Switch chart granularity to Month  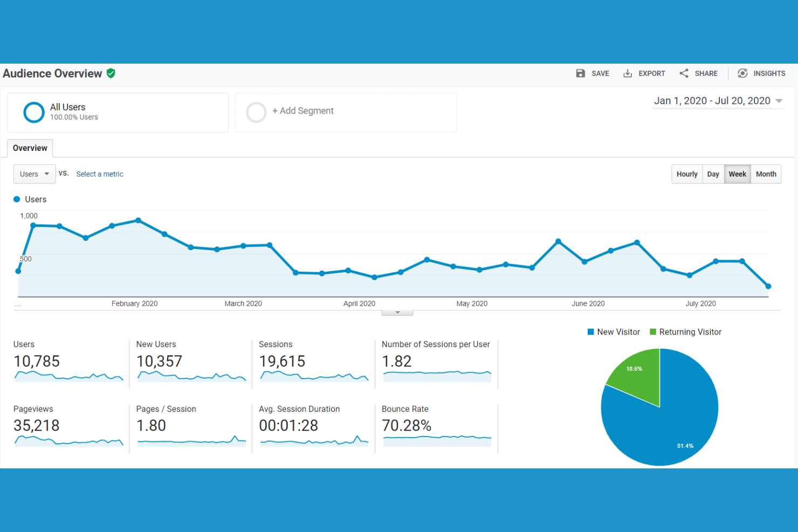pyautogui.click(x=766, y=174)
